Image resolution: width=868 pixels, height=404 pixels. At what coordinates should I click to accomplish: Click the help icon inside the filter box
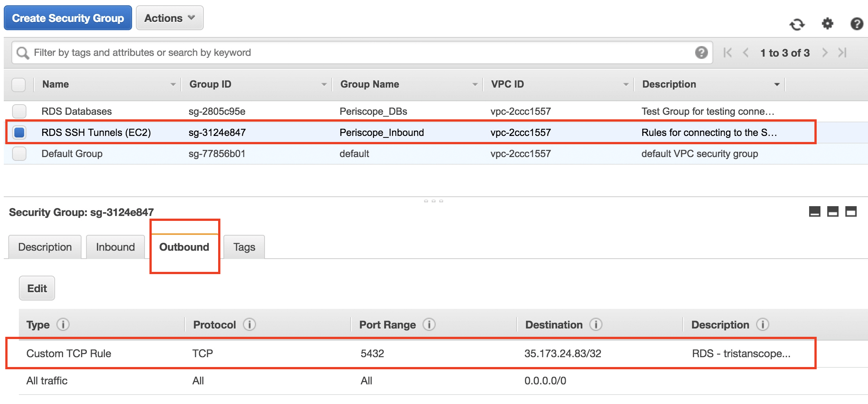pyautogui.click(x=701, y=52)
